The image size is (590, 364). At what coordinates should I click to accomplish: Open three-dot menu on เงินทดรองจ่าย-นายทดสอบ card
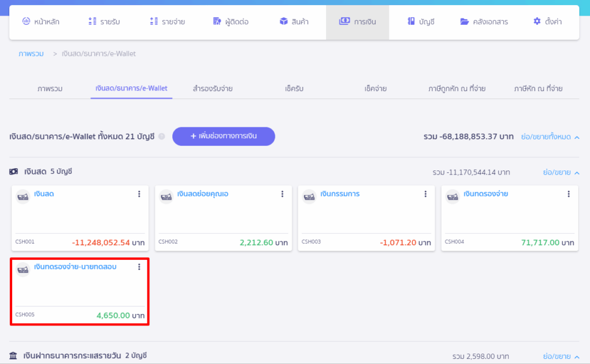click(139, 267)
